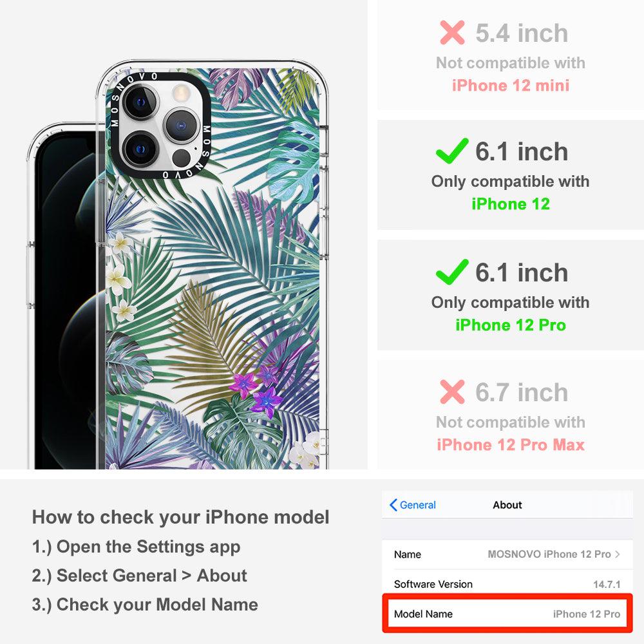Click the red X beside 5.4 inch
644x644 pixels.
452,32
